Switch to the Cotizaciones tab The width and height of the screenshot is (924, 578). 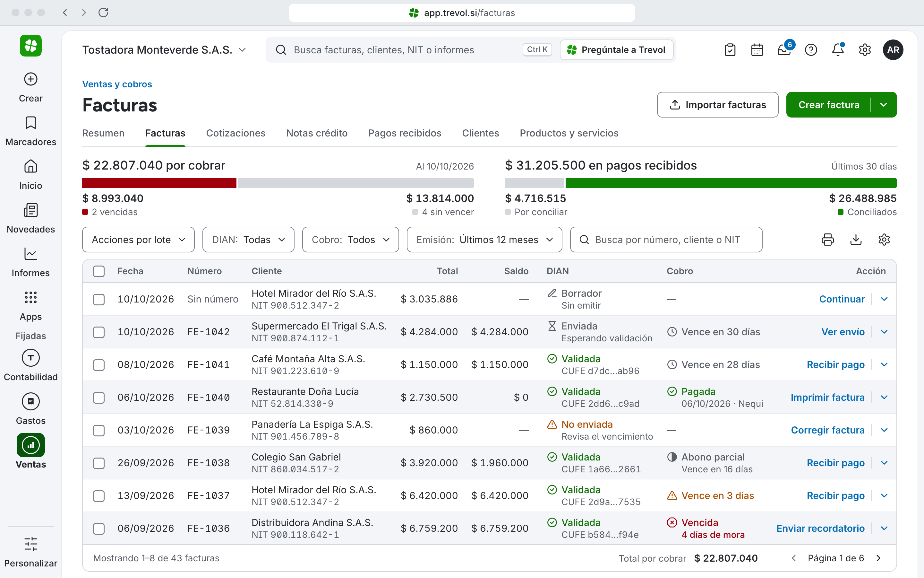(x=235, y=133)
